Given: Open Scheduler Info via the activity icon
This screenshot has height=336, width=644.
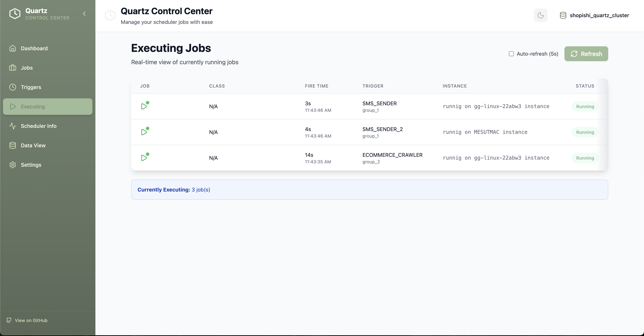Looking at the screenshot, I should pyautogui.click(x=13, y=126).
